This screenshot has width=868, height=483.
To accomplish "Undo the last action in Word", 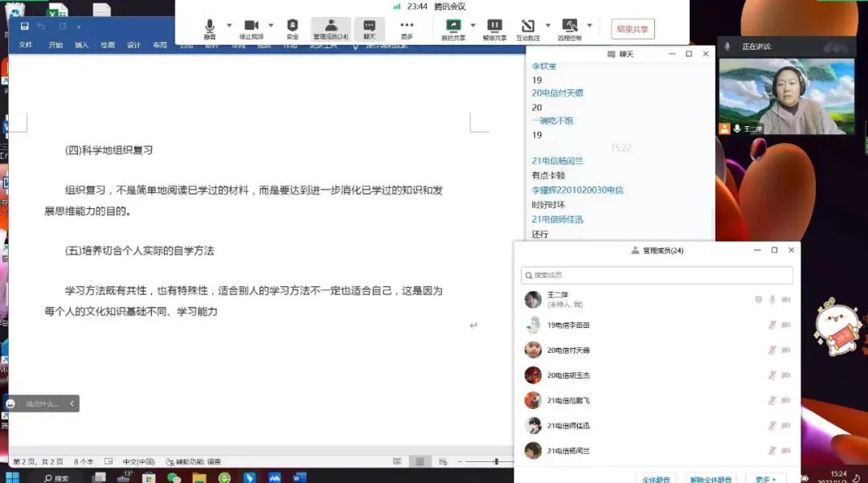I will coord(41,26).
